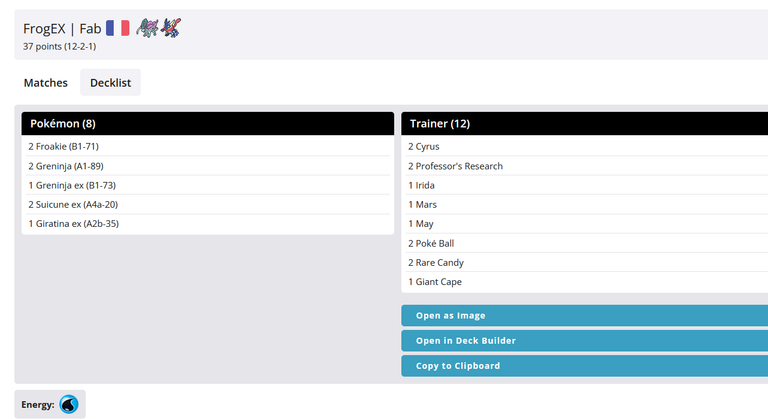This screenshot has width=768, height=419.
Task: Open the Mars trainer card
Action: [x=422, y=204]
